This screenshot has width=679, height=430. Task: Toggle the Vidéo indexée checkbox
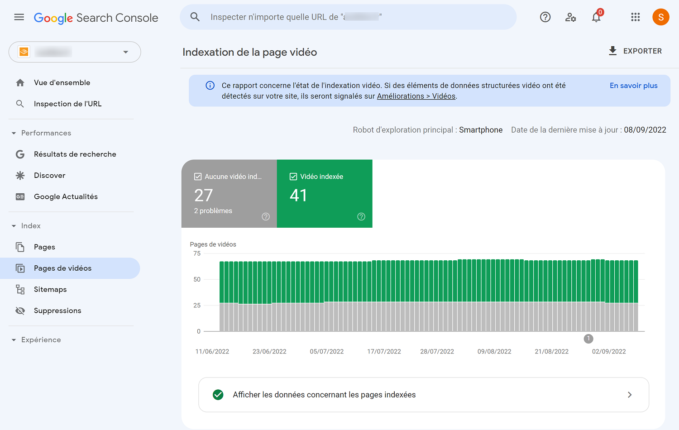point(292,176)
